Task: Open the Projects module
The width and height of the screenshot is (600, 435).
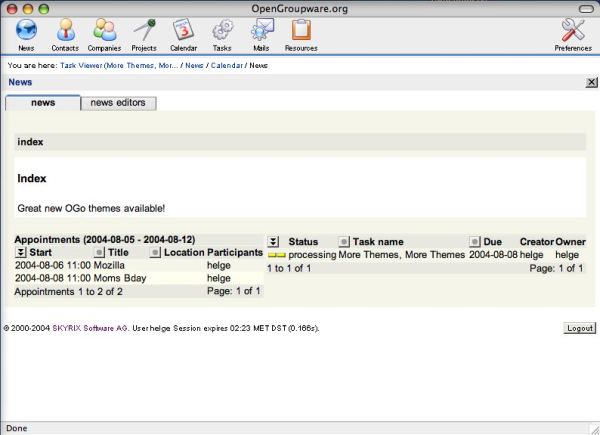Action: coord(144,31)
